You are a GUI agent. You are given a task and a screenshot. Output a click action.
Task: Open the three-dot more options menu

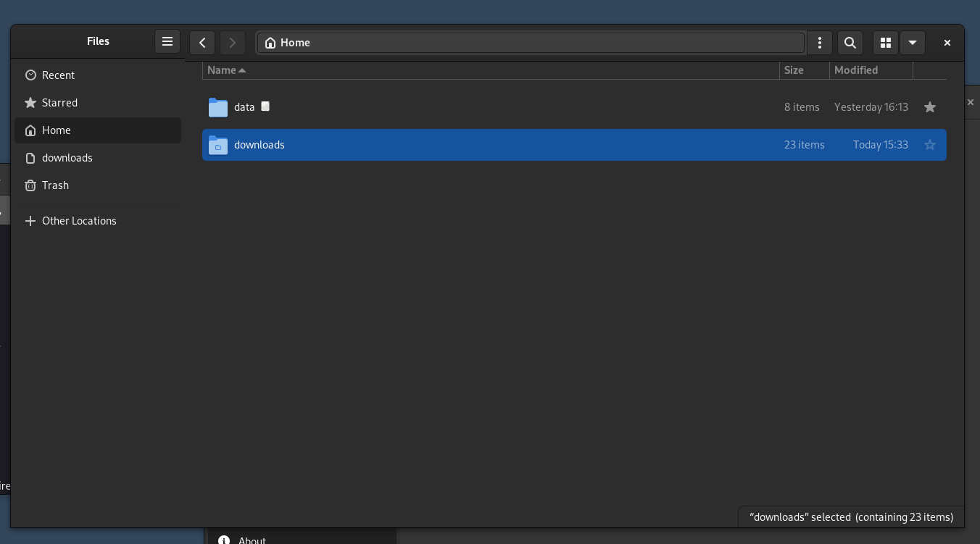point(820,43)
